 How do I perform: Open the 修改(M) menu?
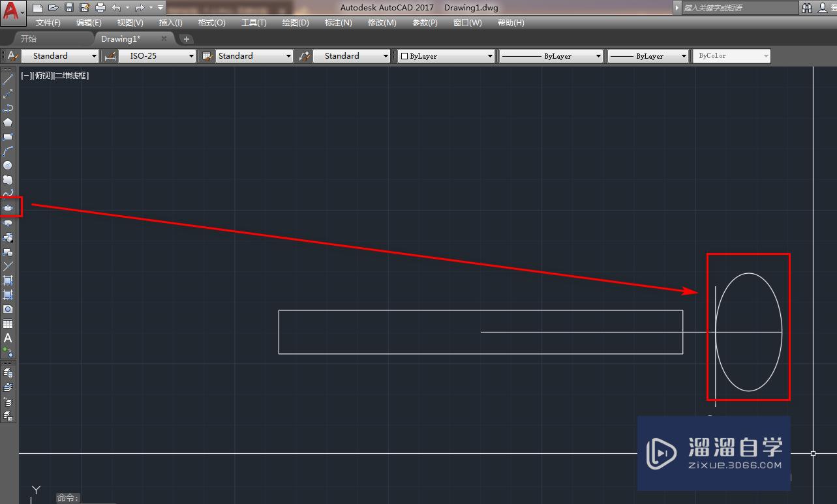click(382, 23)
